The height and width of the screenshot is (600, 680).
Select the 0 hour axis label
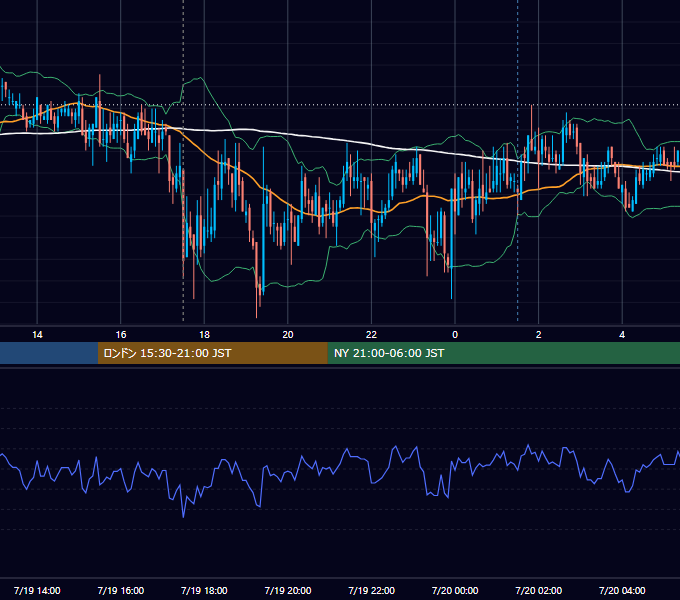(x=455, y=335)
